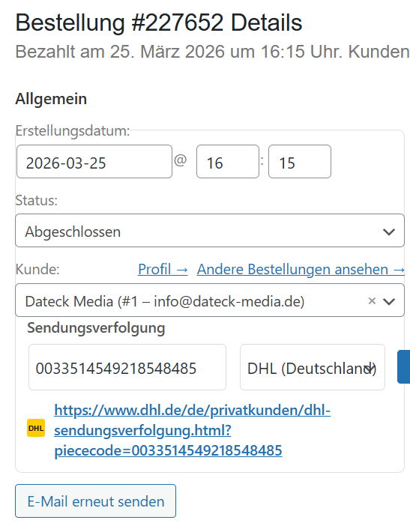Open the DHL (Deutschland) carrier dropdown
Viewport: 410px width, 532px height.
[313, 367]
